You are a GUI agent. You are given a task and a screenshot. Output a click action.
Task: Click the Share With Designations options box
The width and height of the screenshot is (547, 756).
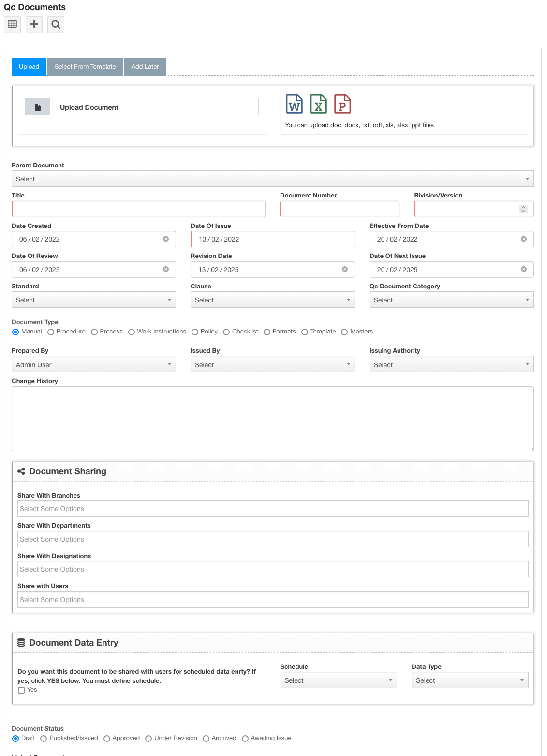[273, 569]
